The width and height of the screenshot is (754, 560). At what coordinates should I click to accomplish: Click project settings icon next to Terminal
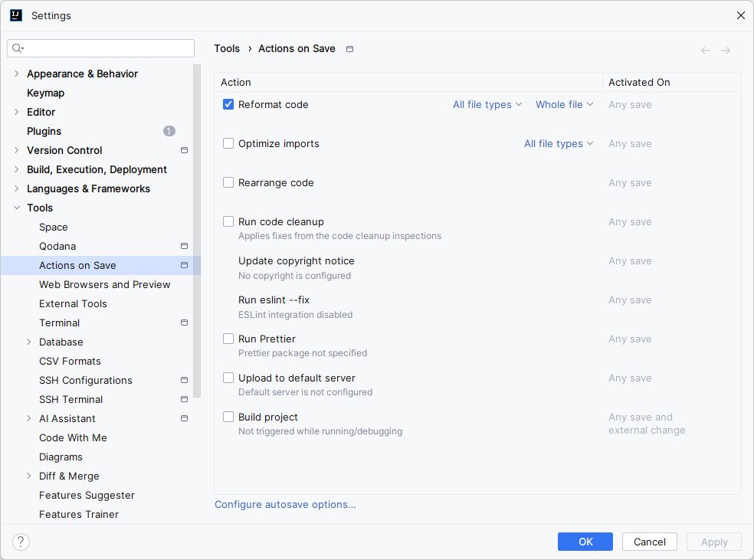[x=184, y=323]
